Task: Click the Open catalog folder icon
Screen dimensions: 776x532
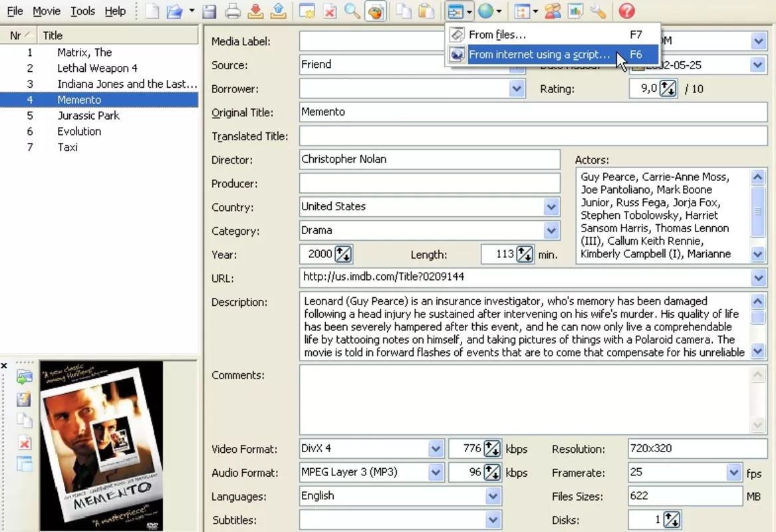Action: (175, 11)
